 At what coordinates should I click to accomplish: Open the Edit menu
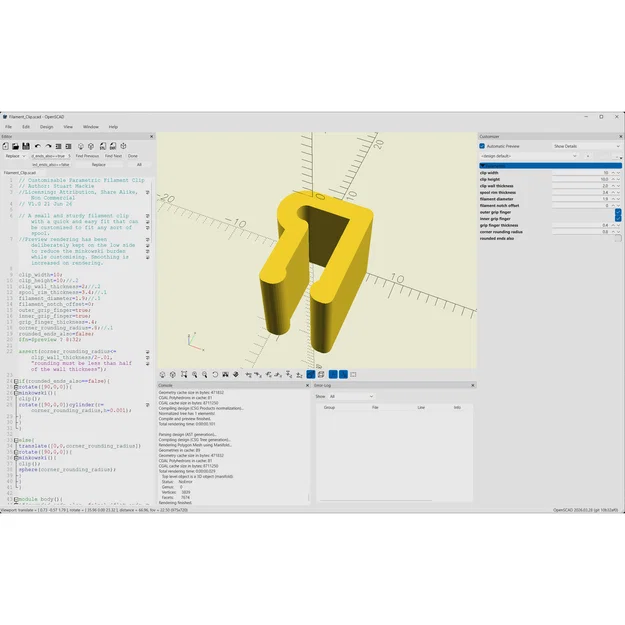point(26,127)
